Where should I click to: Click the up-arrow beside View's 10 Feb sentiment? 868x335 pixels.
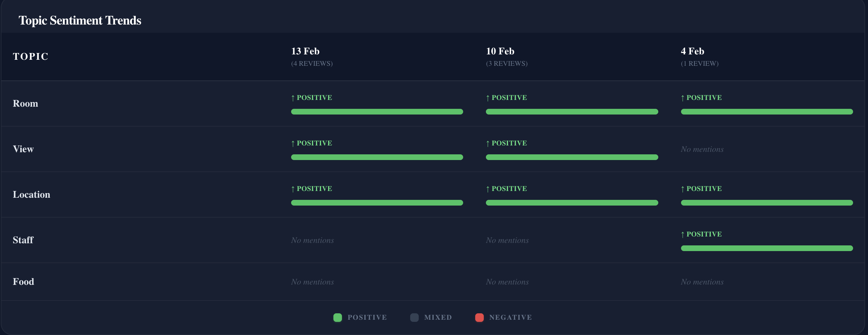click(x=487, y=143)
